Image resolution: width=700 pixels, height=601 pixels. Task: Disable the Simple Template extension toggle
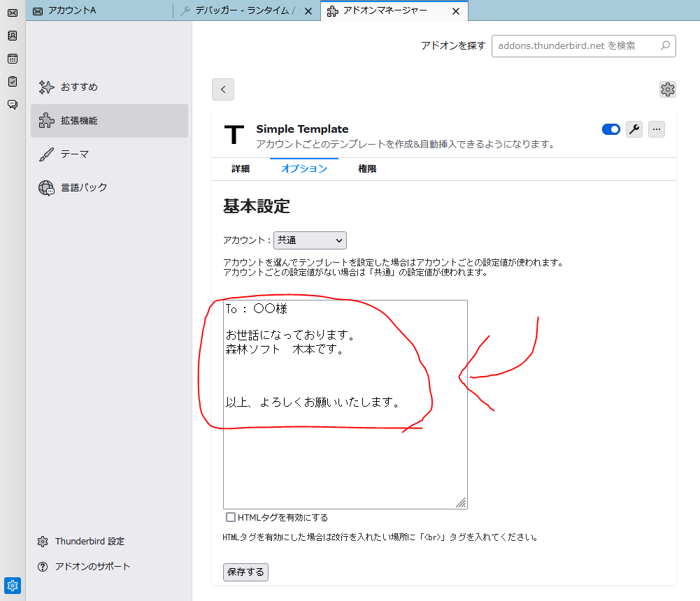point(610,129)
